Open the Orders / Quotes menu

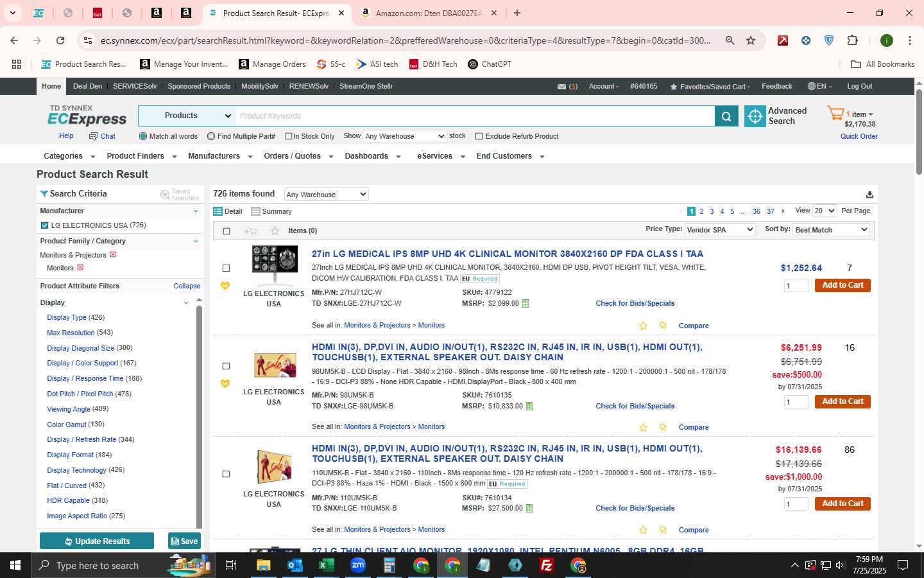pyautogui.click(x=298, y=156)
